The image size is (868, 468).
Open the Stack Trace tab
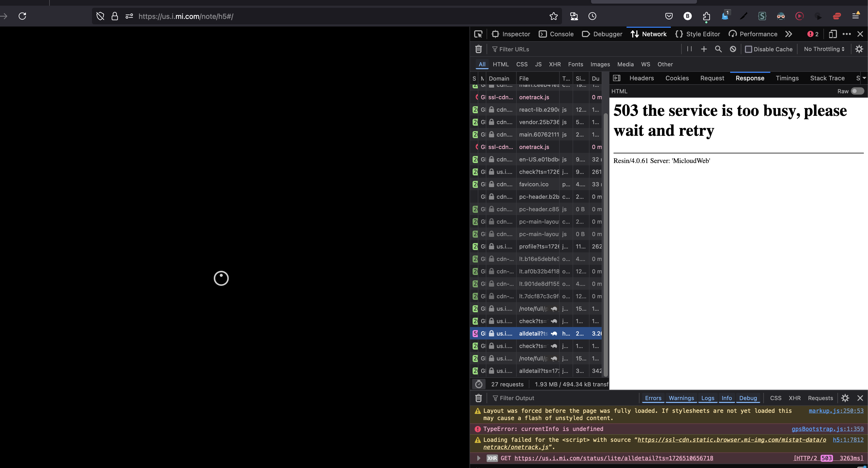[827, 78]
